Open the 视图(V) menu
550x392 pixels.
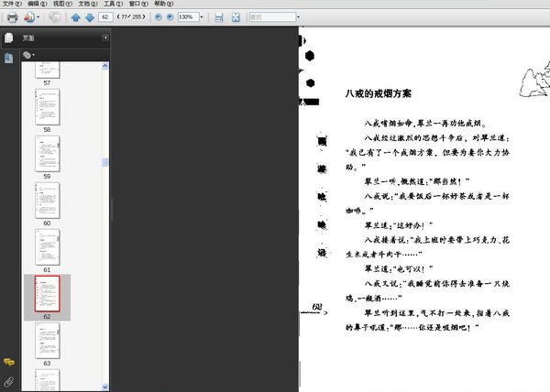(62, 4)
